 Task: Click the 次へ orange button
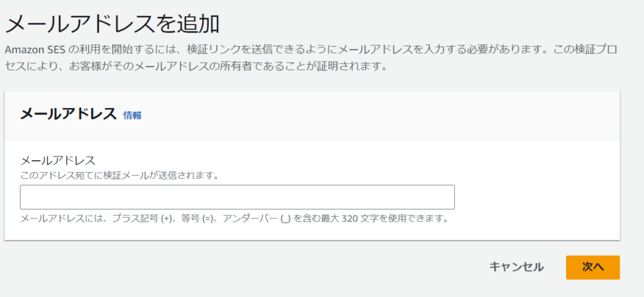(x=592, y=267)
